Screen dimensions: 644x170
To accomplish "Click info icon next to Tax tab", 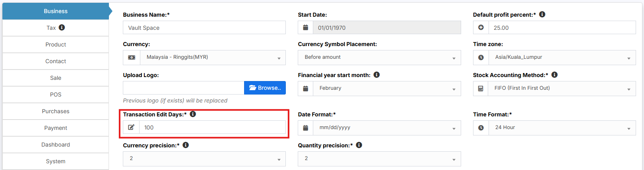I will click(62, 27).
